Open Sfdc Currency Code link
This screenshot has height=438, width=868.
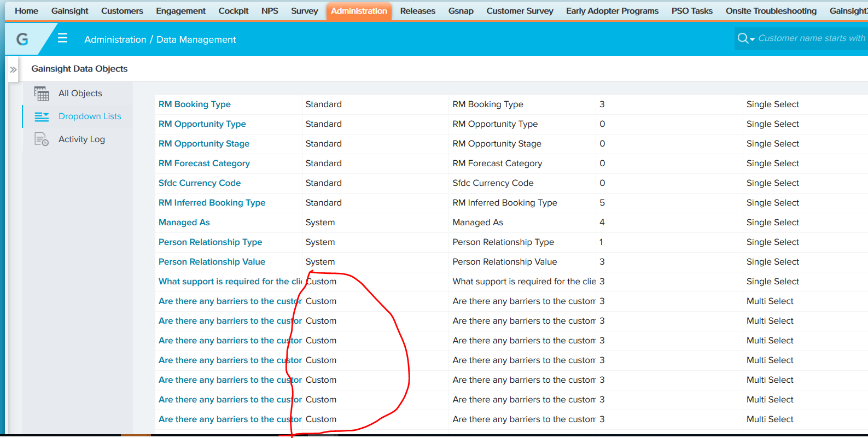[x=200, y=183]
